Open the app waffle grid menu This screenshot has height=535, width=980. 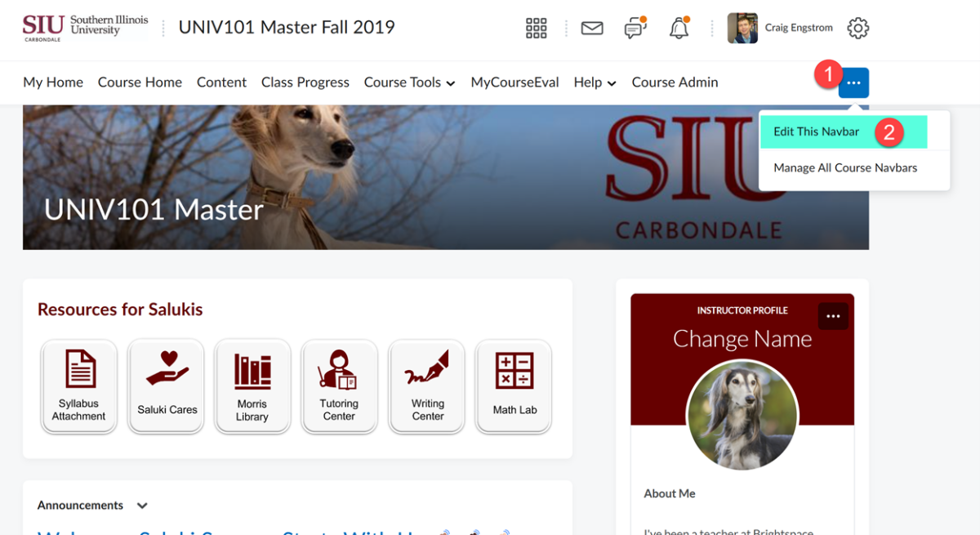click(536, 28)
